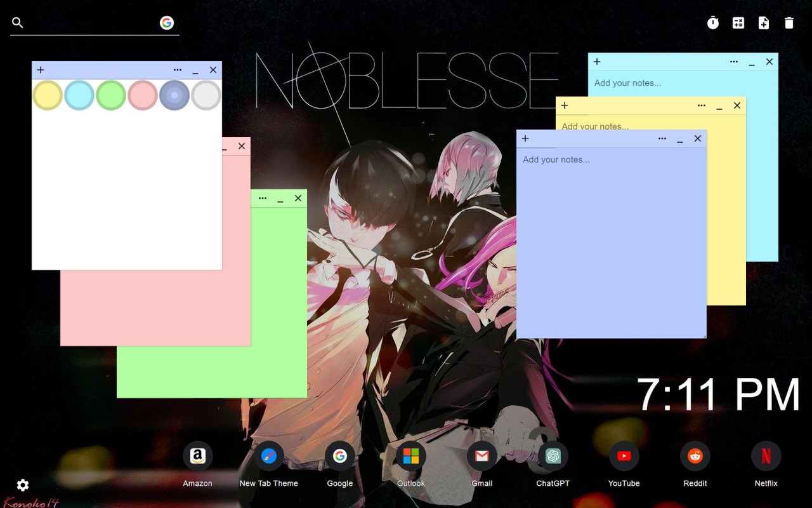Screen dimensions: 812x508
Task: Select the yellow color swatch
Action: 48,95
